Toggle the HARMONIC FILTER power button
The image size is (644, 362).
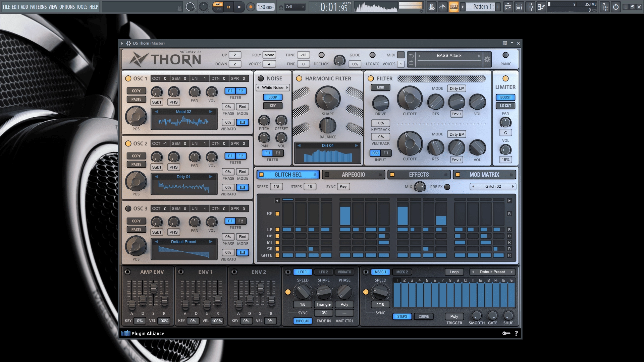tap(299, 78)
